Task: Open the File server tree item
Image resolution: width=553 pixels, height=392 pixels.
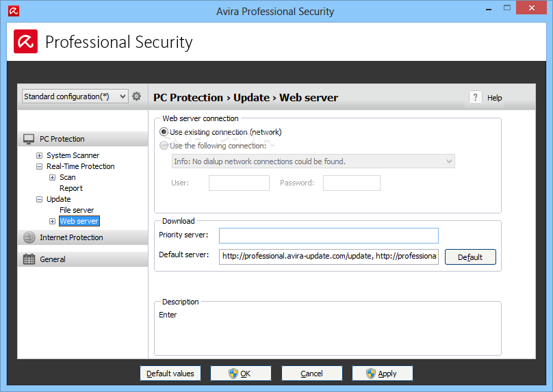Action: [x=77, y=210]
